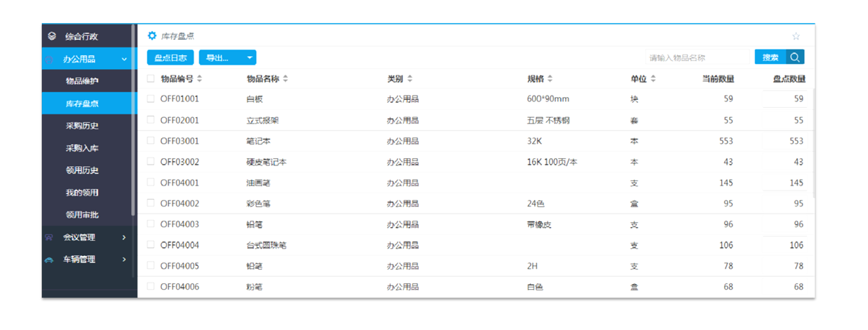The image size is (868, 330).
Task: Click the 立式报架 item name
Action: pyautogui.click(x=262, y=120)
